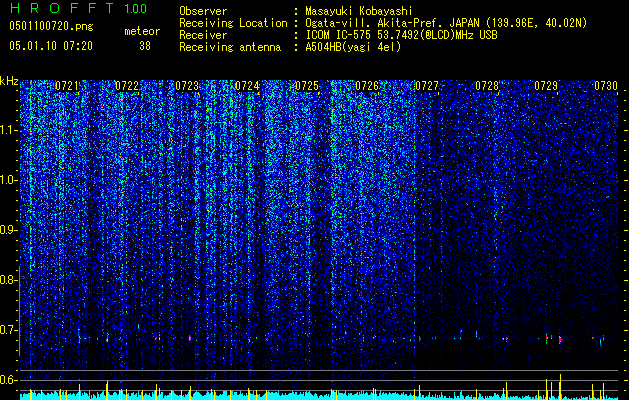Viewport: 629px width, 400px height.
Task: Click time marker 0727
Action: [x=427, y=86]
